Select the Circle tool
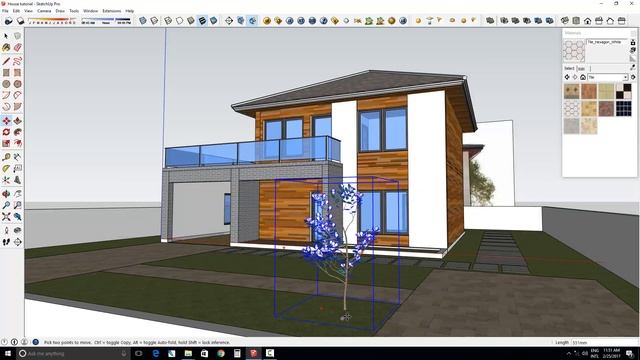The image size is (640, 360). pos(6,84)
